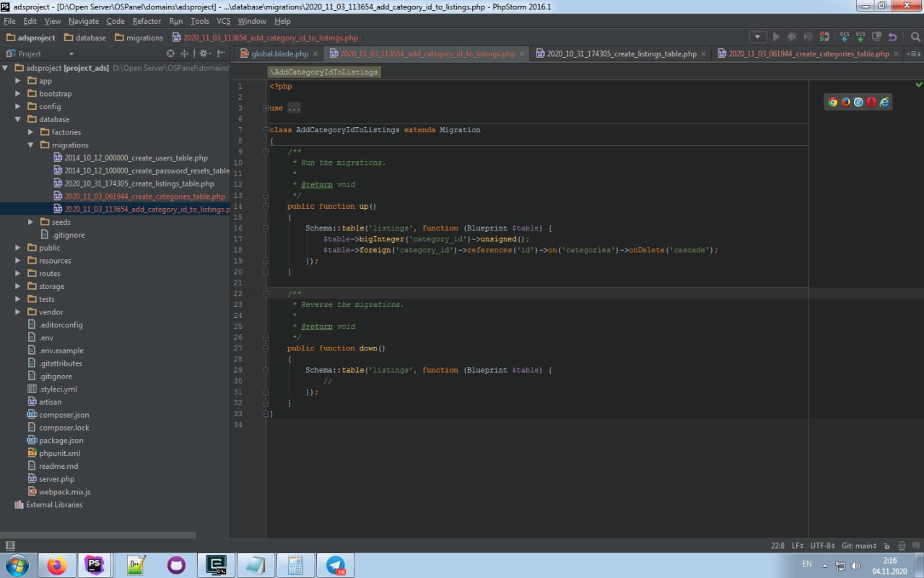Toggle fold marker beside function up()
The image size is (924, 578).
[266, 206]
